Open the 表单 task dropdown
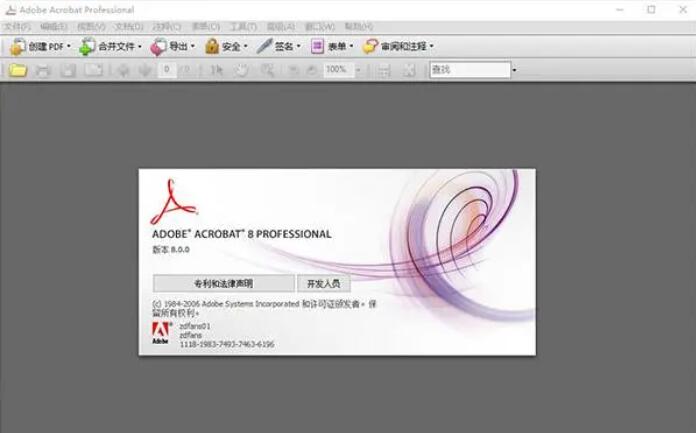This screenshot has width=696, height=433. click(332, 46)
